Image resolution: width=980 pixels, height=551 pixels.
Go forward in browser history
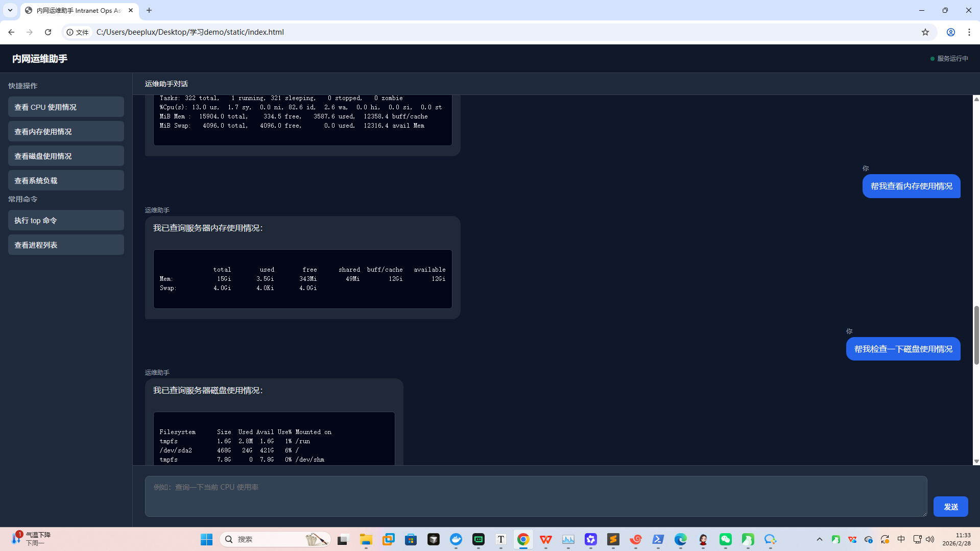pyautogui.click(x=30, y=32)
